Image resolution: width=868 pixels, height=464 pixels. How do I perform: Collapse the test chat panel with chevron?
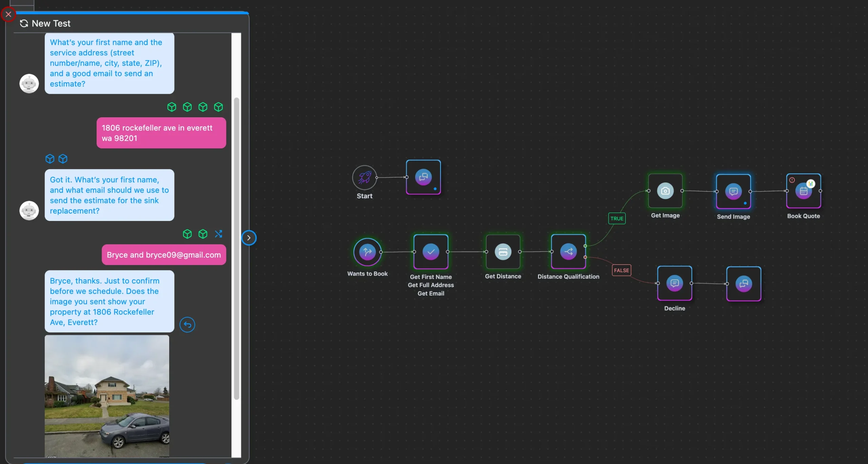[249, 238]
